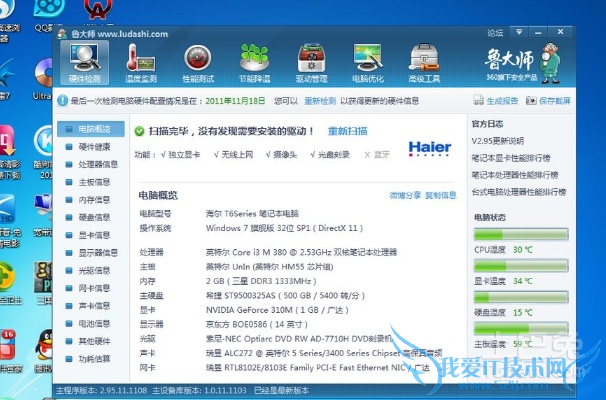Open 笔记本显卡性能排行榜 ranking link
The image size is (606, 400).
pos(511,158)
